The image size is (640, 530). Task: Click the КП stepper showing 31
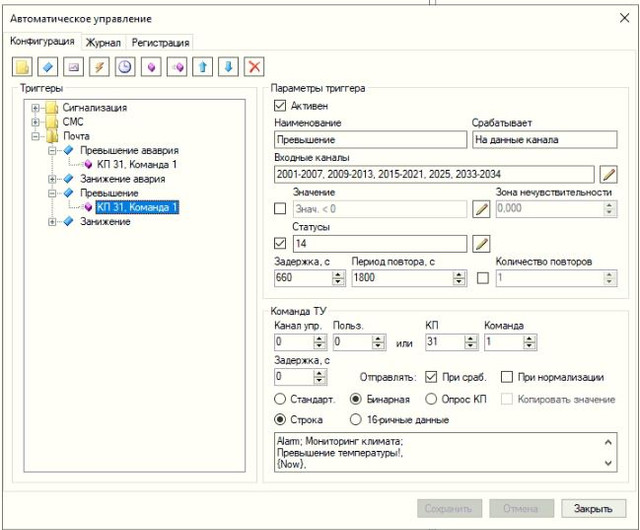pos(452,342)
